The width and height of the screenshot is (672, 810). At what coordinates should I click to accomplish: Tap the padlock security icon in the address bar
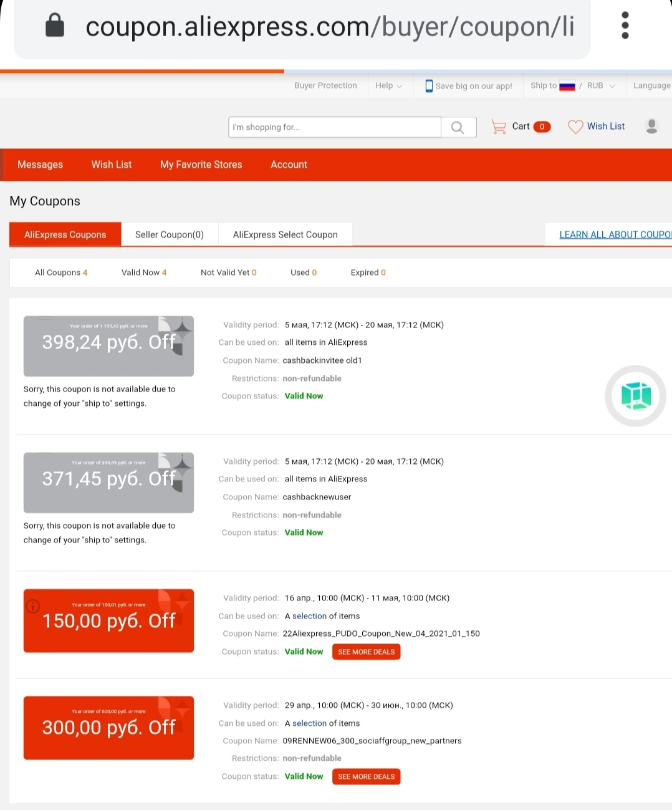pyautogui.click(x=55, y=26)
